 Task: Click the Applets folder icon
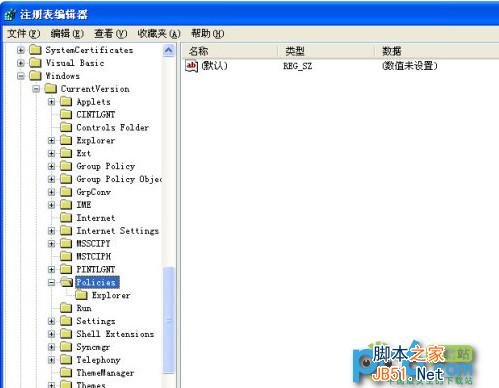click(66, 102)
